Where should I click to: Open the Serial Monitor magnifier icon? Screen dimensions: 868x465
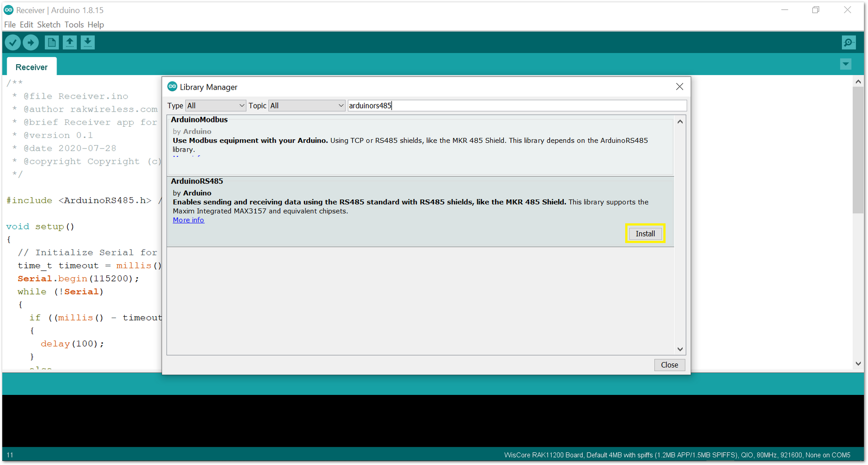[x=849, y=43]
